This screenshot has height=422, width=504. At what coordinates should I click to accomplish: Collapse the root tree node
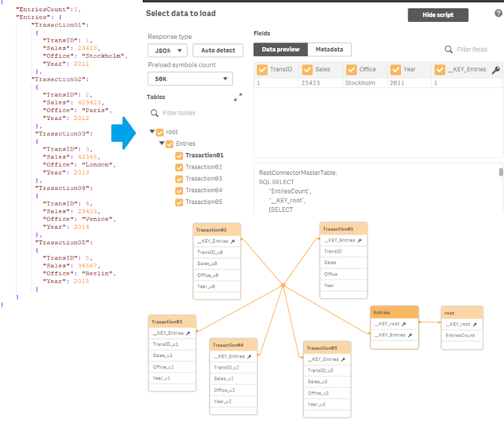coord(152,132)
